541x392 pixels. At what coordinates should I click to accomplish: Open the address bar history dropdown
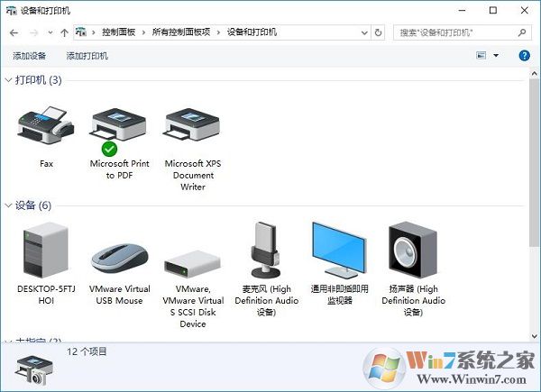(x=364, y=33)
